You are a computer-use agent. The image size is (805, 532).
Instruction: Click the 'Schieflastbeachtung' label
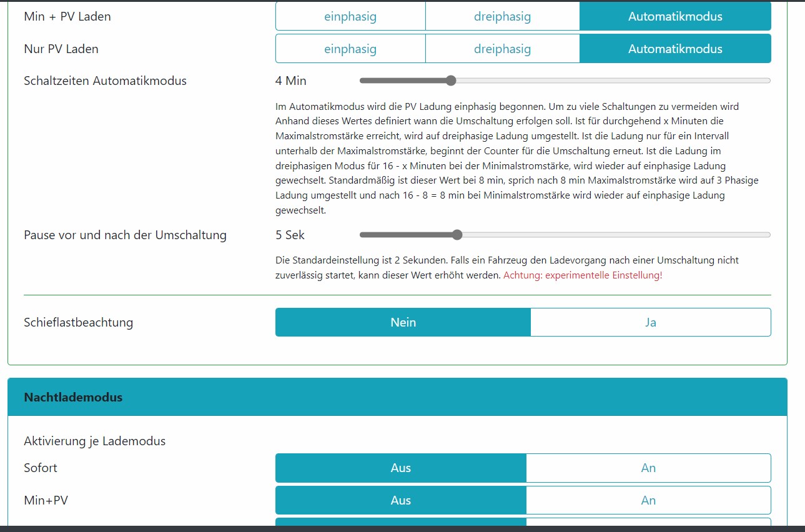coord(79,322)
